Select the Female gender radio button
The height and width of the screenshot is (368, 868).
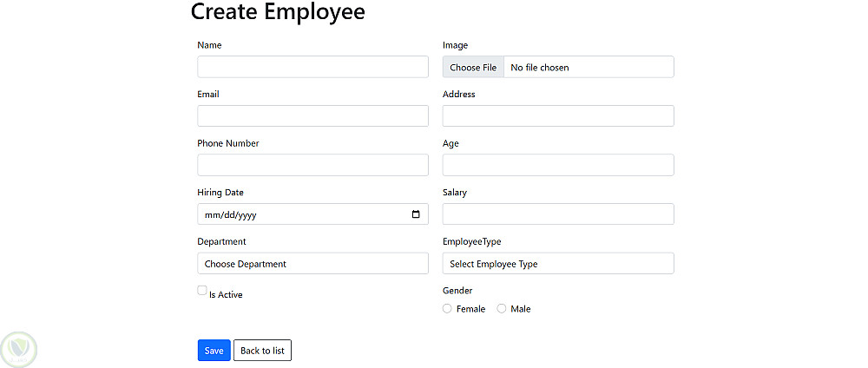(x=448, y=309)
